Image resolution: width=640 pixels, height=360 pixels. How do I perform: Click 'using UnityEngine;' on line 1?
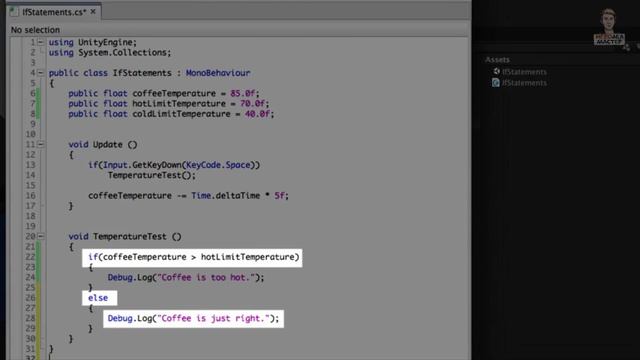[x=93, y=42]
